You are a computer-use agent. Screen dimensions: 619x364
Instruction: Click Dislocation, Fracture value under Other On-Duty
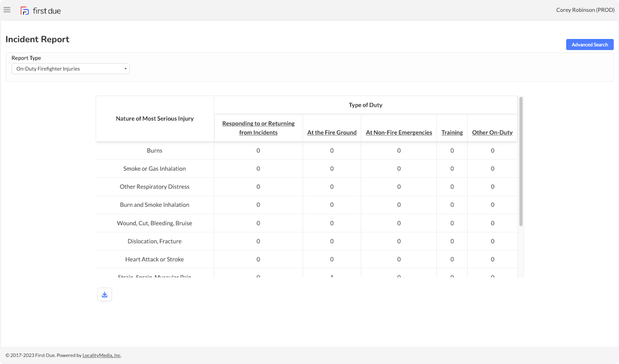[x=492, y=241]
